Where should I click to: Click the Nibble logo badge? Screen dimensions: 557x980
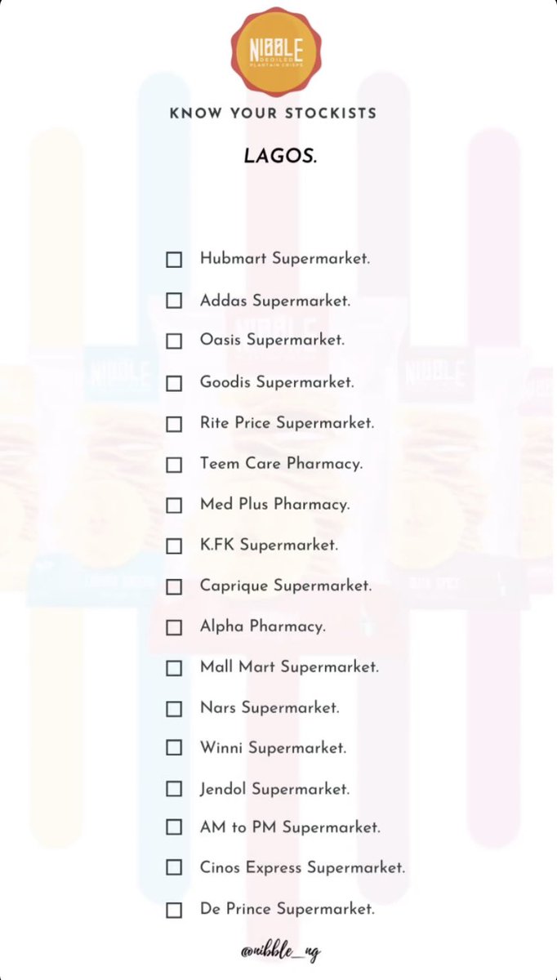click(x=278, y=51)
